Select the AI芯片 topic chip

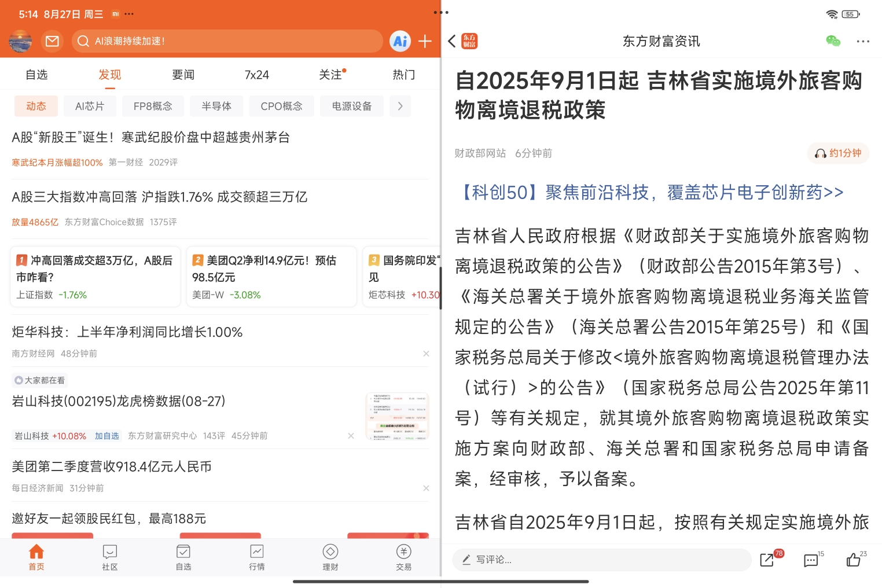coord(90,106)
